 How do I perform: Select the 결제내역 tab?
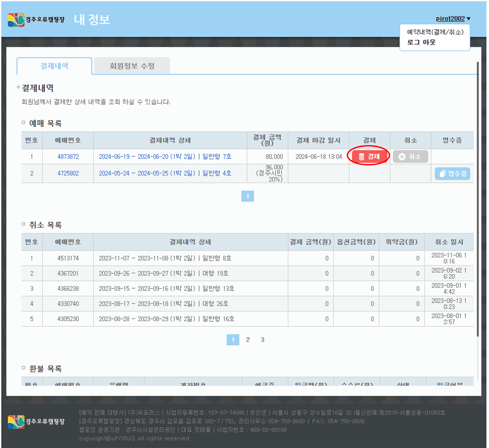54,66
